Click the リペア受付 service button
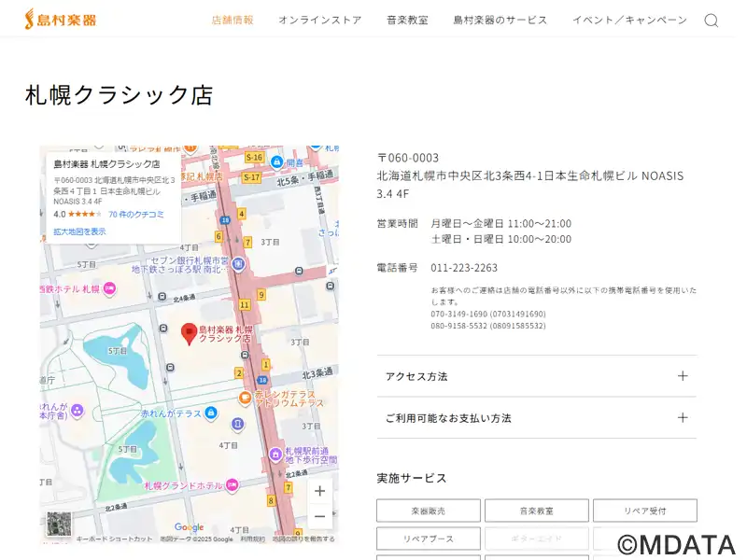The width and height of the screenshot is (747, 560). tap(645, 511)
